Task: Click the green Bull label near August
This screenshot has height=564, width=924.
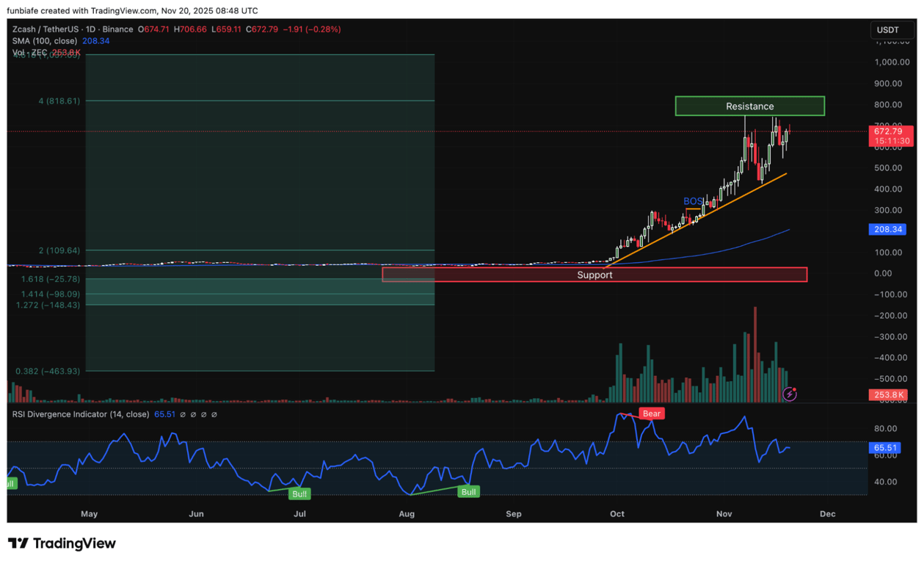Action: 468,491
